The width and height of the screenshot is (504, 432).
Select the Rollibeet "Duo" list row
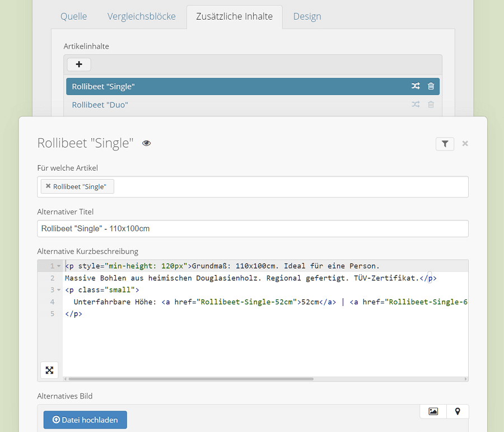(x=253, y=105)
